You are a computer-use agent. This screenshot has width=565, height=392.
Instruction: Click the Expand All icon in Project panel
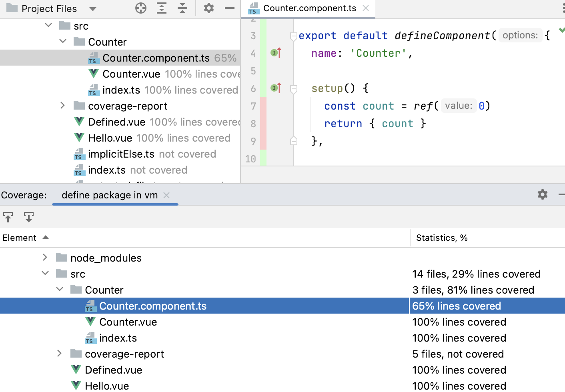162,8
